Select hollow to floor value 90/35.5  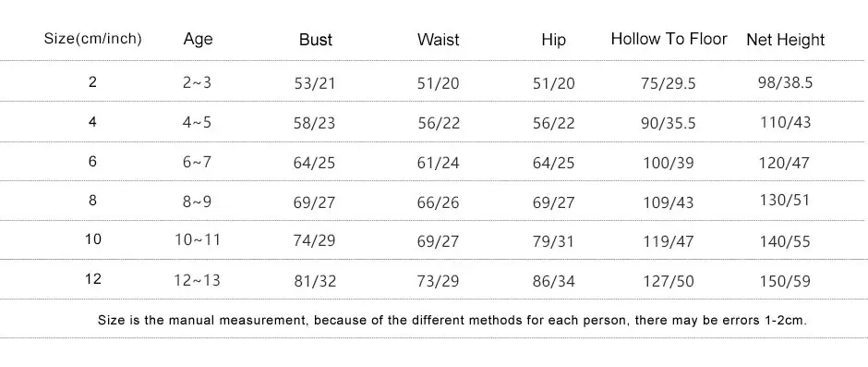(669, 123)
